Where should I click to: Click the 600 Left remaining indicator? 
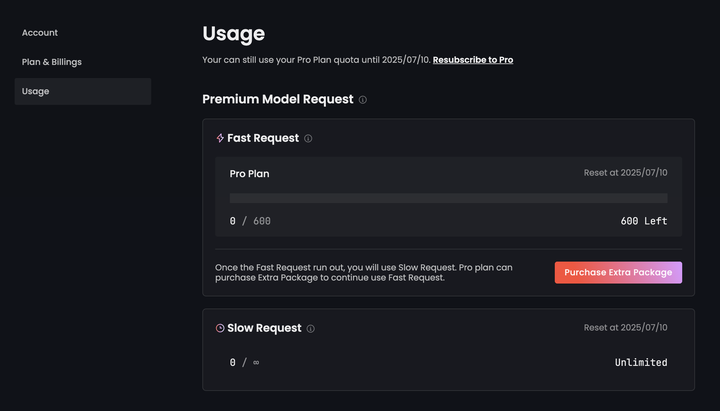coord(643,221)
